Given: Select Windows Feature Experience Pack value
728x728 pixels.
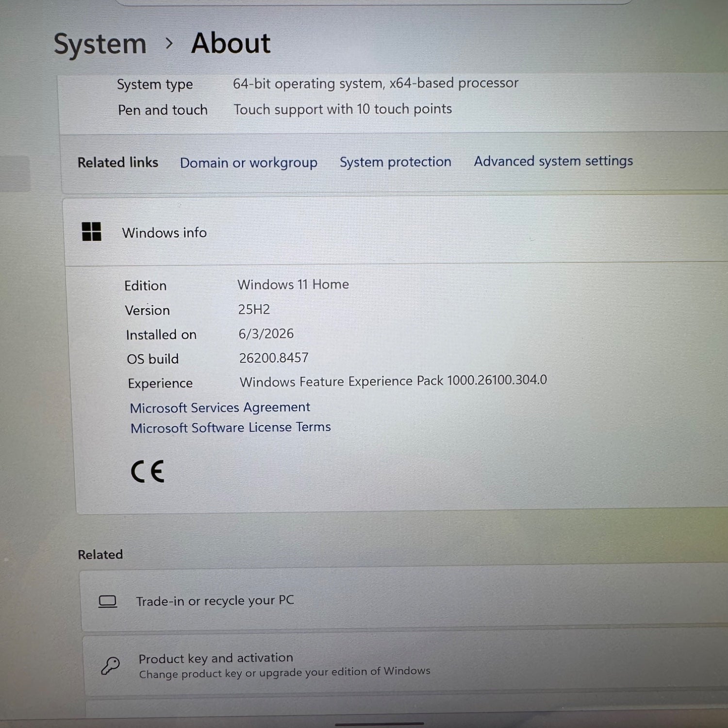Looking at the screenshot, I should (393, 381).
